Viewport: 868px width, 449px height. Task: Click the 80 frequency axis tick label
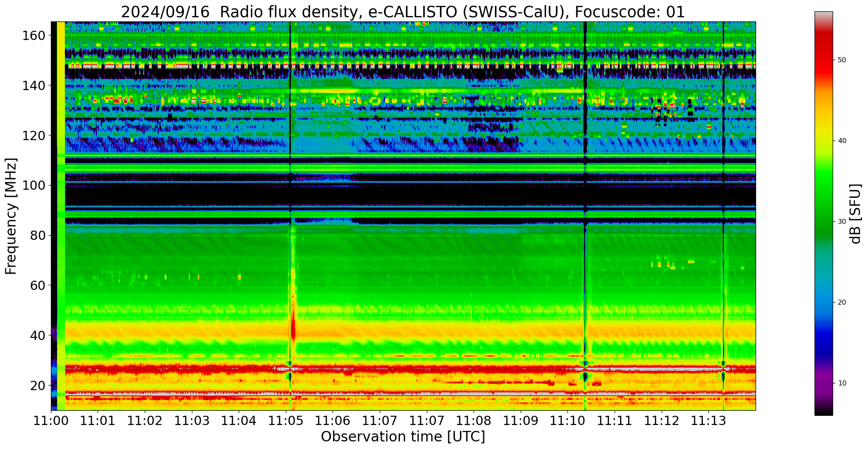tap(37, 235)
